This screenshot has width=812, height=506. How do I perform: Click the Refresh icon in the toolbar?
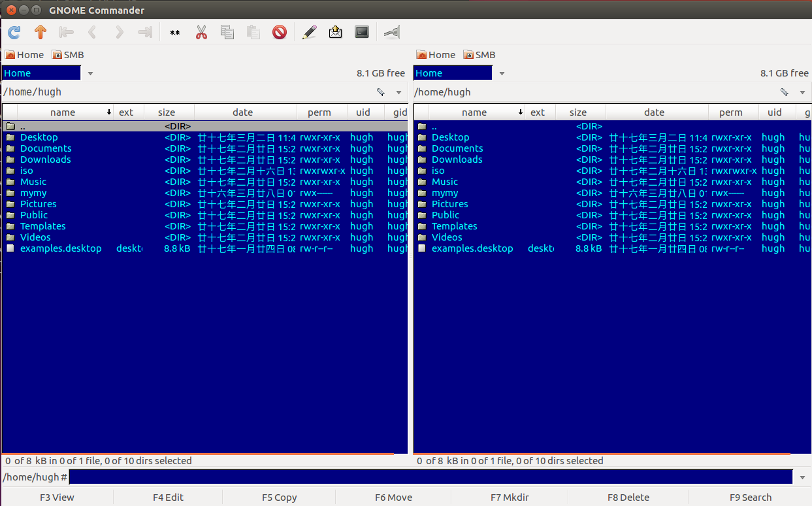[14, 32]
